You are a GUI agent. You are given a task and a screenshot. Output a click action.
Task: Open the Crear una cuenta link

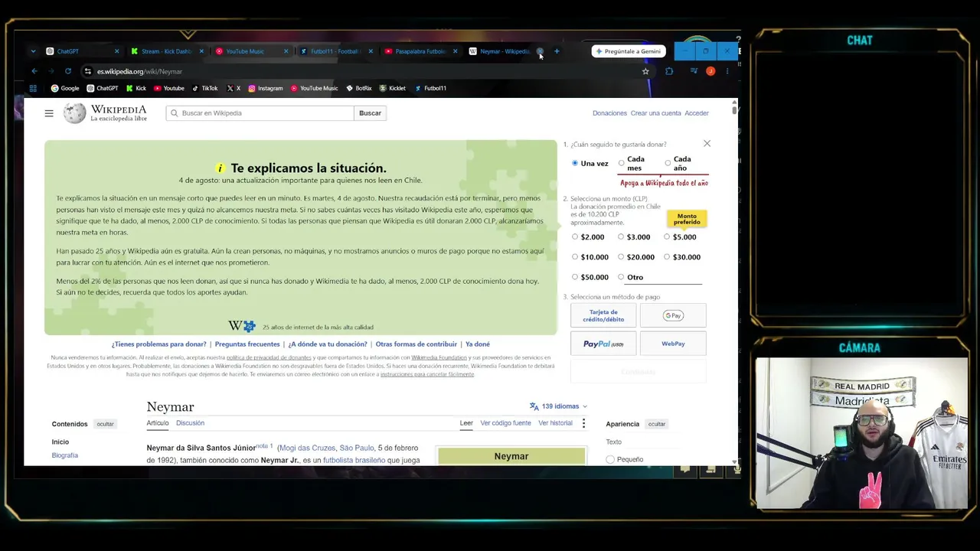[655, 113]
